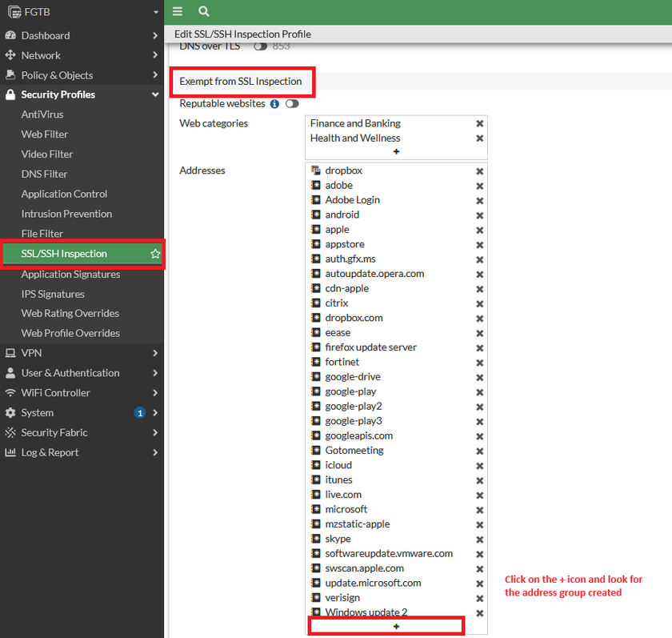Add an address using the plus icon

click(x=396, y=627)
